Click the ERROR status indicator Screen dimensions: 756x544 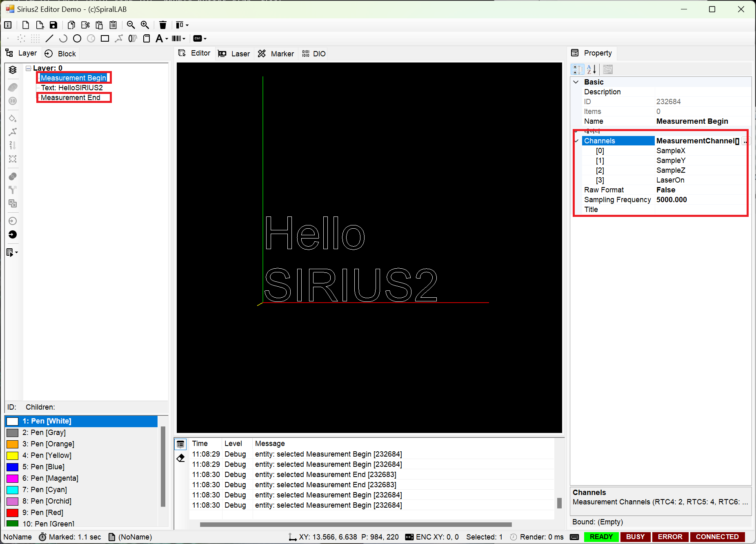(x=670, y=537)
